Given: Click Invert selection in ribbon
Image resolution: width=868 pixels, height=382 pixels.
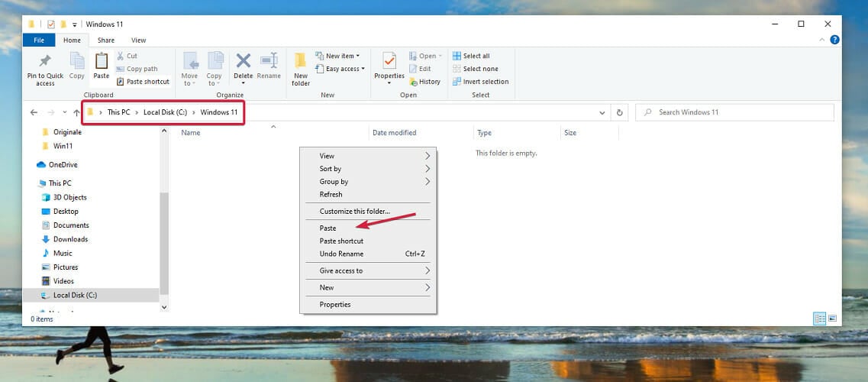Looking at the screenshot, I should (x=480, y=82).
